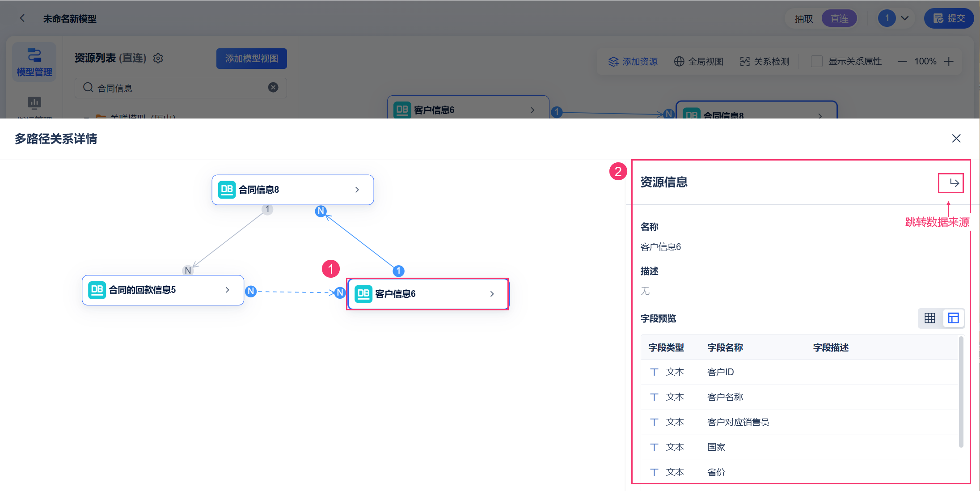Switch mode to 直连

point(839,19)
